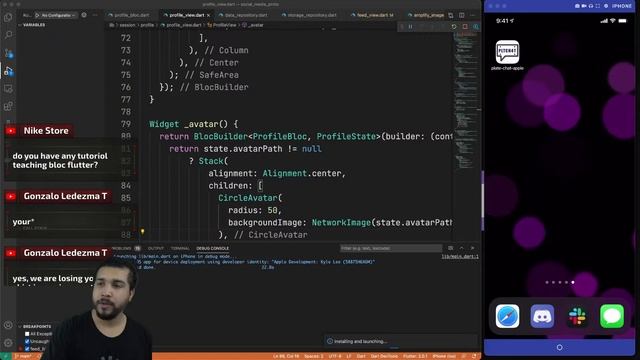Open the Extensions view in activity bar
640x360 pixels.
click(x=8, y=106)
